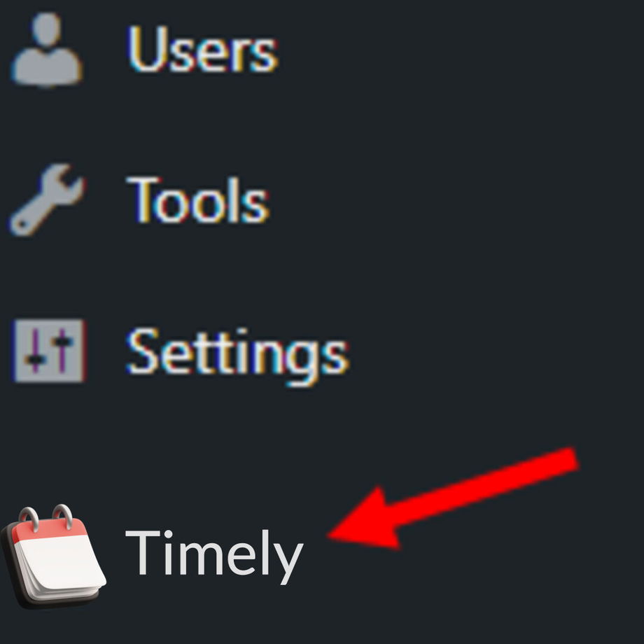Click the Settings text label

tap(238, 356)
